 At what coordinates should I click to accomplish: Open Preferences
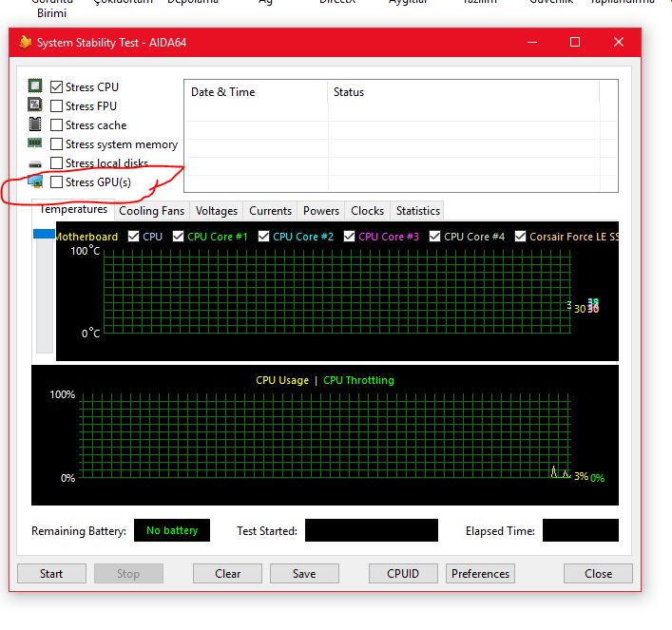pos(480,573)
